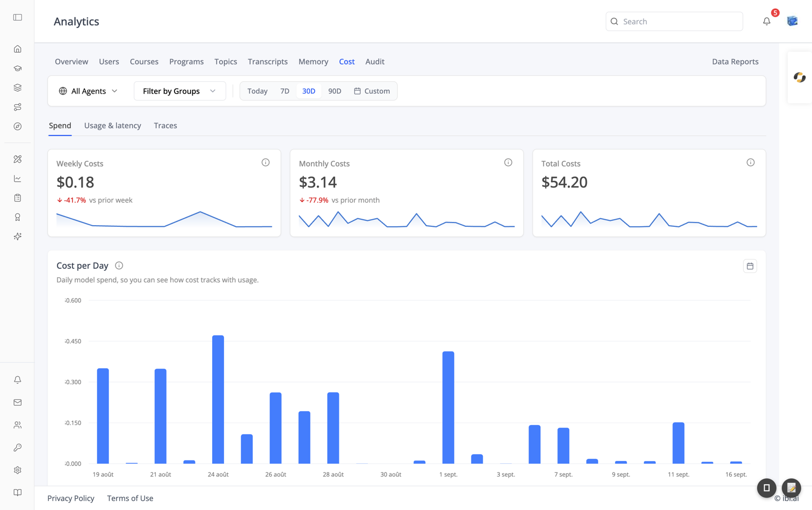Choose the Custom date range
812x510 pixels.
point(372,91)
